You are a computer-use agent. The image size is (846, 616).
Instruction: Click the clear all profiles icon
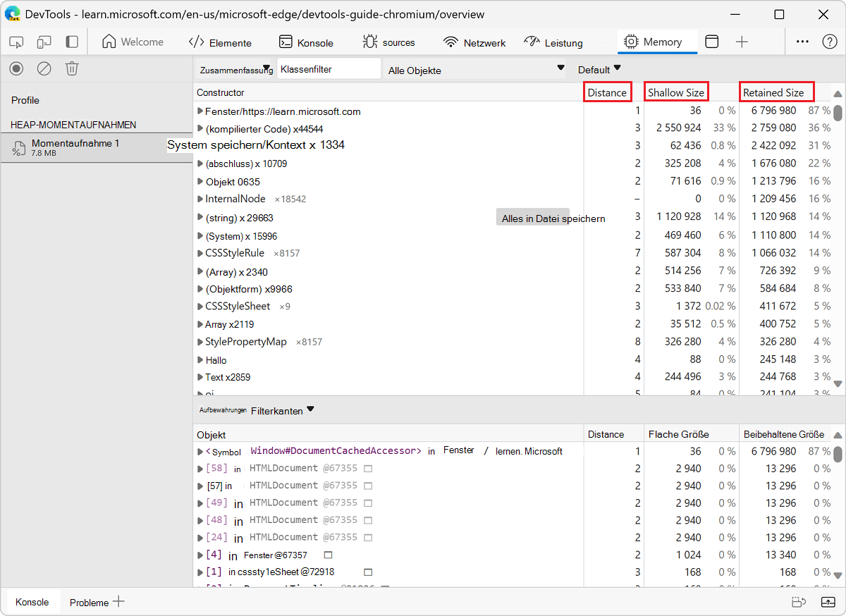(x=44, y=68)
